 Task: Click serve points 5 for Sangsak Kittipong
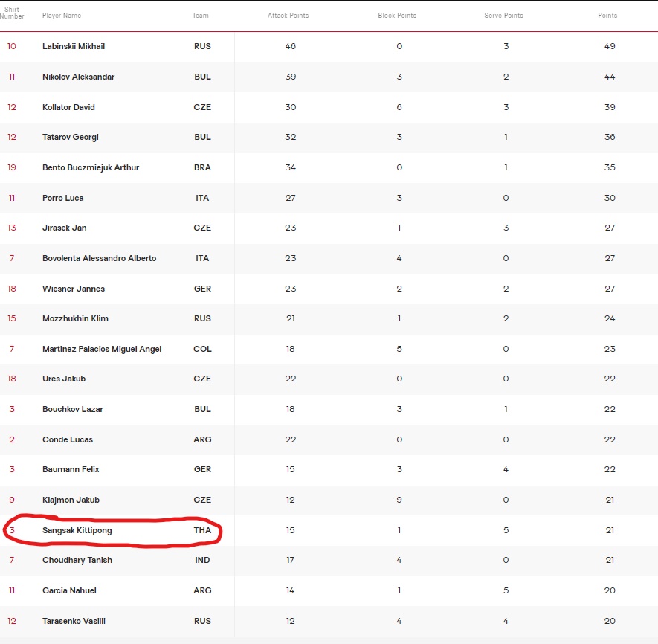coord(506,530)
